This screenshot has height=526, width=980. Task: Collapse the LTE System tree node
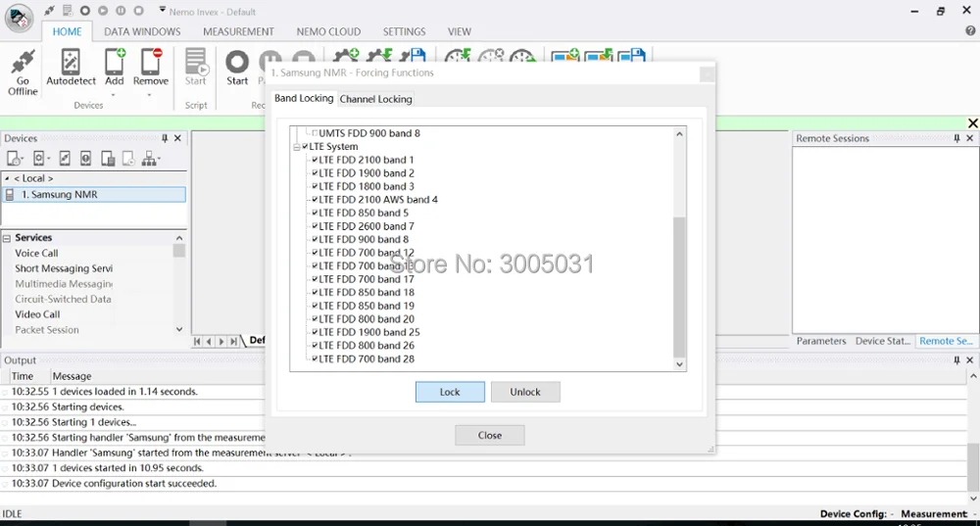[x=296, y=147]
